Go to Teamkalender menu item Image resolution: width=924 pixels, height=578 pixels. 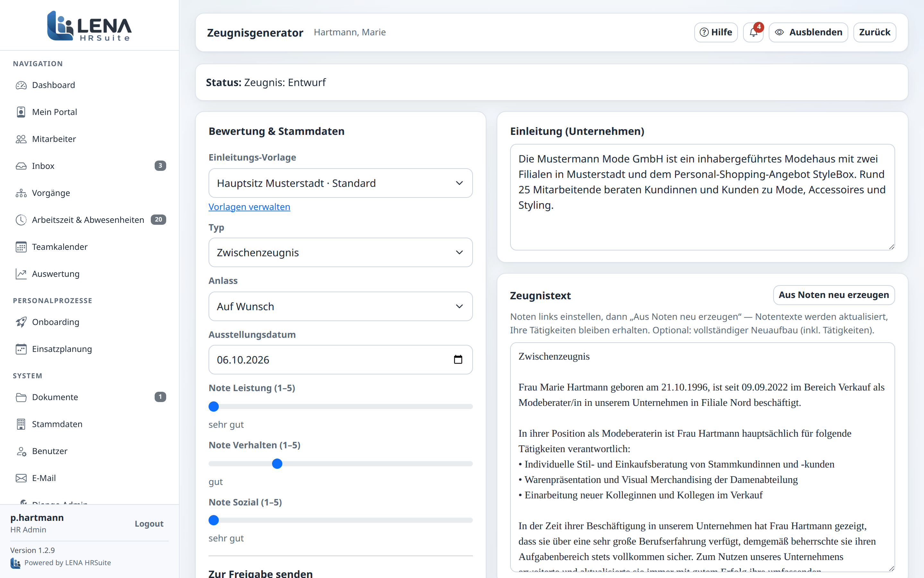click(90, 247)
